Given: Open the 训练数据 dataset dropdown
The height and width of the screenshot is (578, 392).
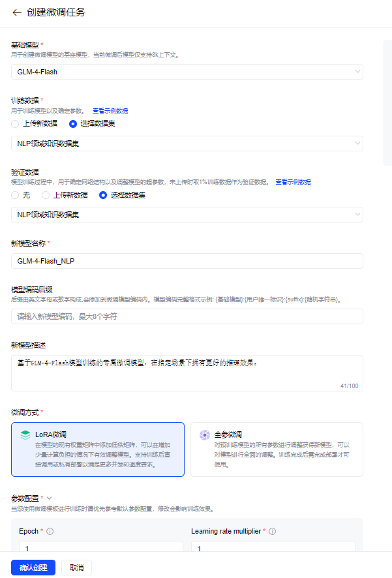Looking at the screenshot, I should (187, 144).
